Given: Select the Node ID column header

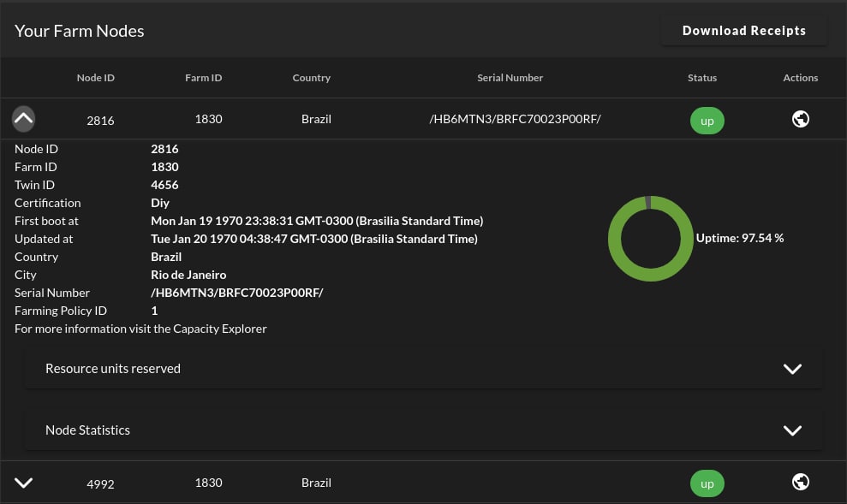Looking at the screenshot, I should click(x=95, y=77).
